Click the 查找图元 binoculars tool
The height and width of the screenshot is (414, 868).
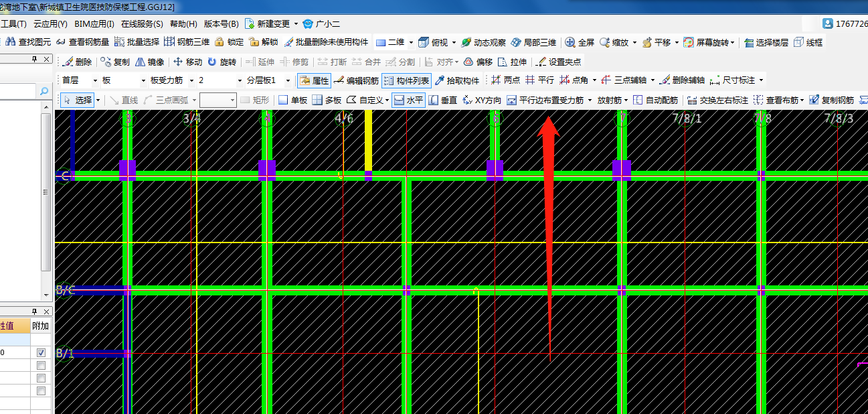[x=28, y=42]
